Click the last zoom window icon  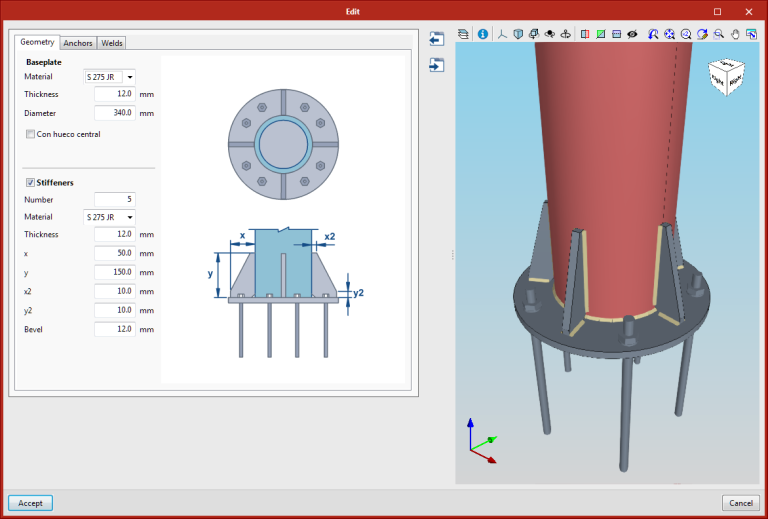pyautogui.click(x=752, y=34)
